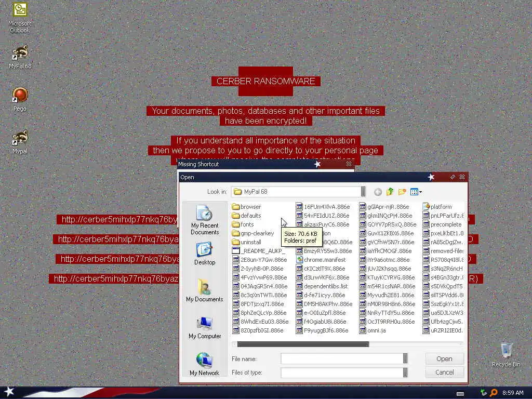Image resolution: width=532 pixels, height=399 pixels.
Task: Select the browser folder
Action: coord(246,207)
